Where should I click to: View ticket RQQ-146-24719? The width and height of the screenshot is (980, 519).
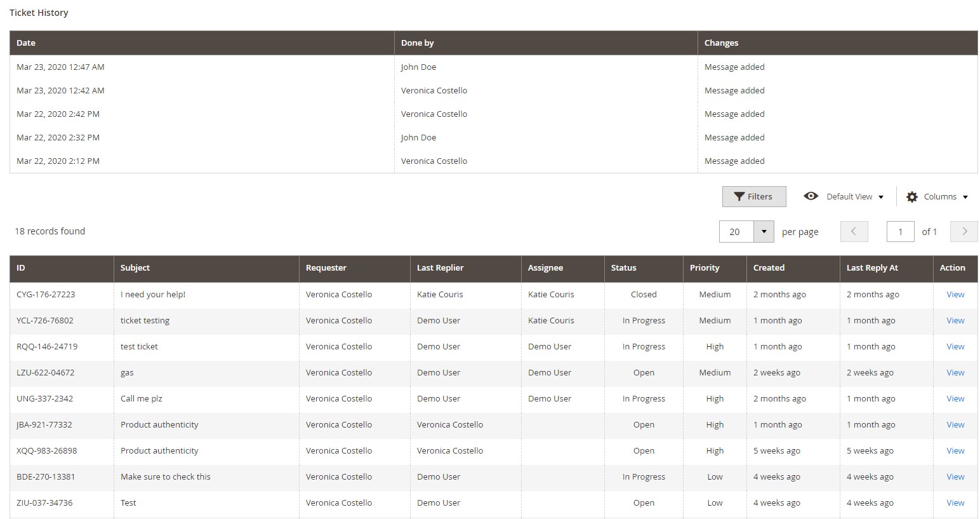click(955, 347)
